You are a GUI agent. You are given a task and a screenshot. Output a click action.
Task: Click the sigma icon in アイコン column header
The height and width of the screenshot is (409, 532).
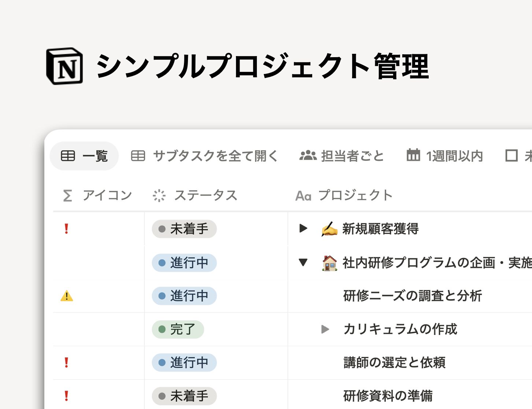point(67,195)
